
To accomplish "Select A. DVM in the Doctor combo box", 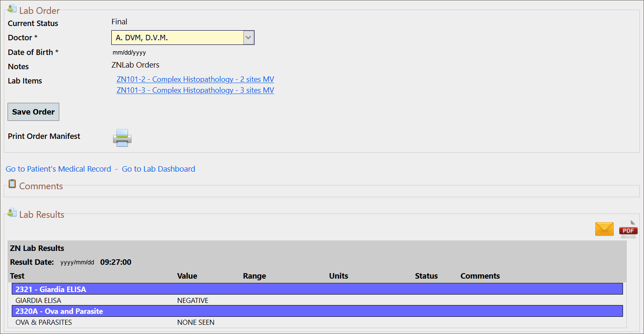I will 176,37.
